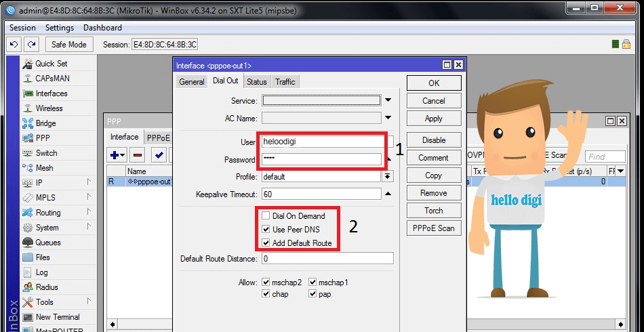Image resolution: width=644 pixels, height=332 pixels.
Task: Open the Profile dropdown list
Action: point(388,176)
